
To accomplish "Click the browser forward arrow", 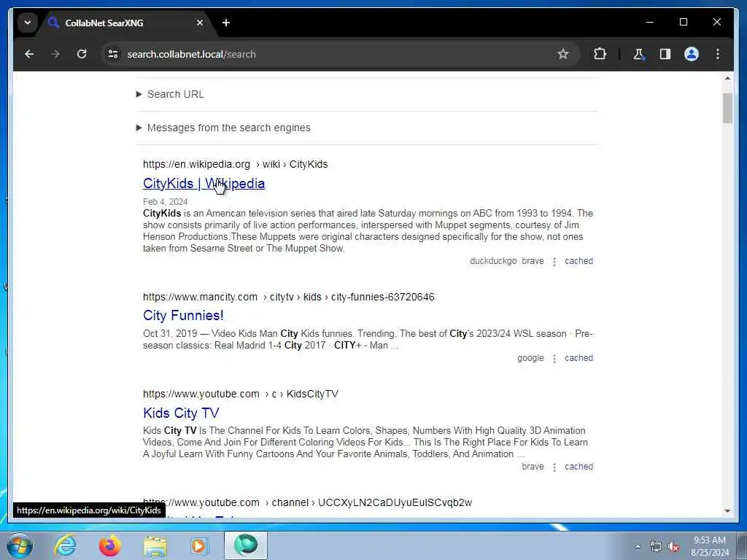I will pos(55,54).
